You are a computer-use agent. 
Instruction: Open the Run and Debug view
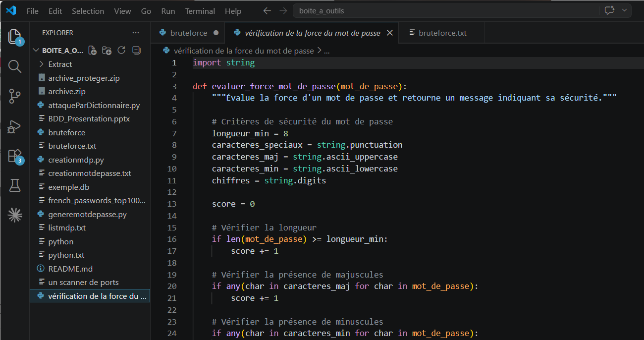15,126
